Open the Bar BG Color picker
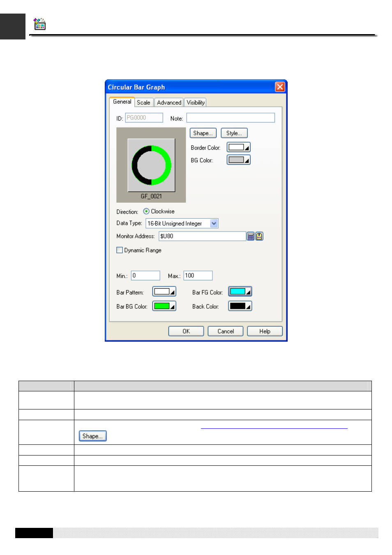This screenshot has width=392, height=555. pos(164,306)
